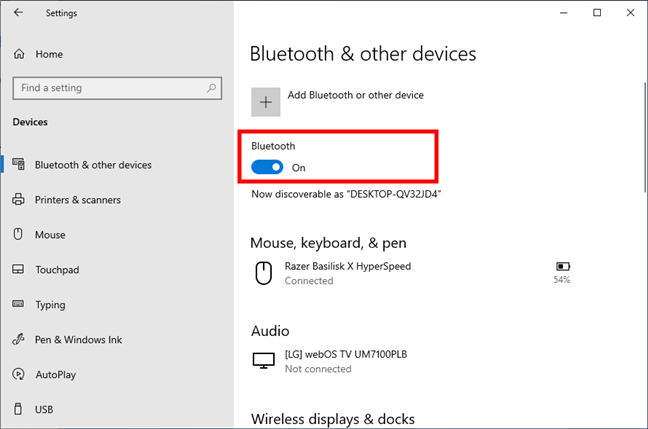Viewport: 648px width, 429px height.
Task: Click Add Bluetooth or other device
Action: [x=355, y=95]
